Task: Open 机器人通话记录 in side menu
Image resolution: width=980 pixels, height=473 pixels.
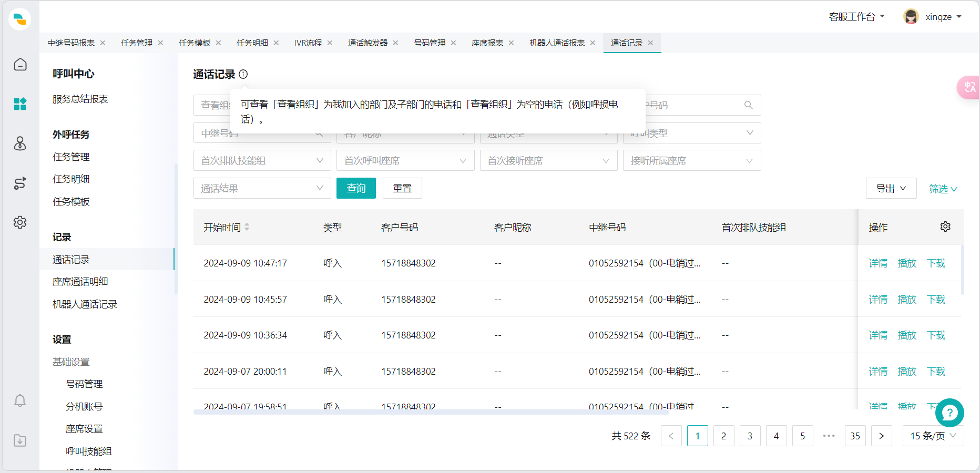Action: click(x=85, y=304)
